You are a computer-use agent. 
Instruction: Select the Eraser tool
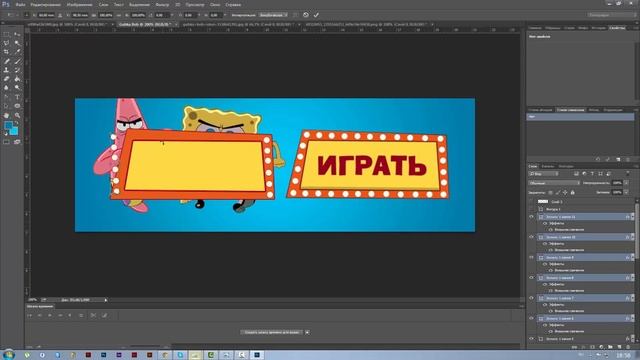[6, 79]
